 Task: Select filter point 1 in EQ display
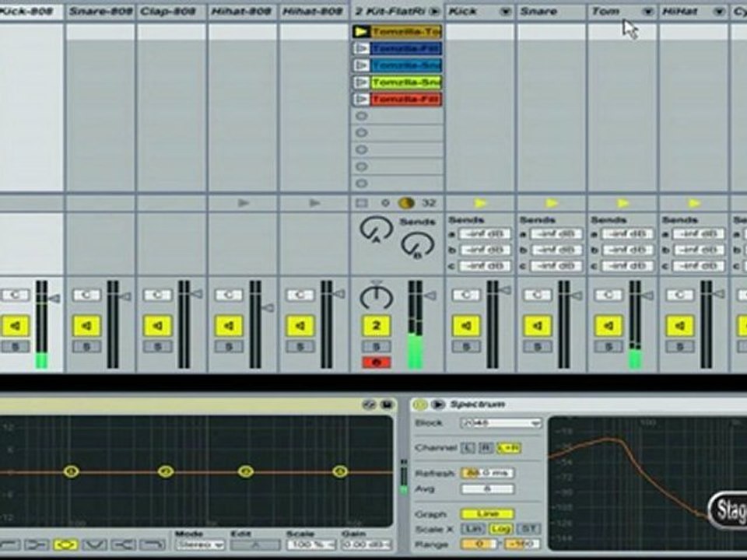[71, 471]
